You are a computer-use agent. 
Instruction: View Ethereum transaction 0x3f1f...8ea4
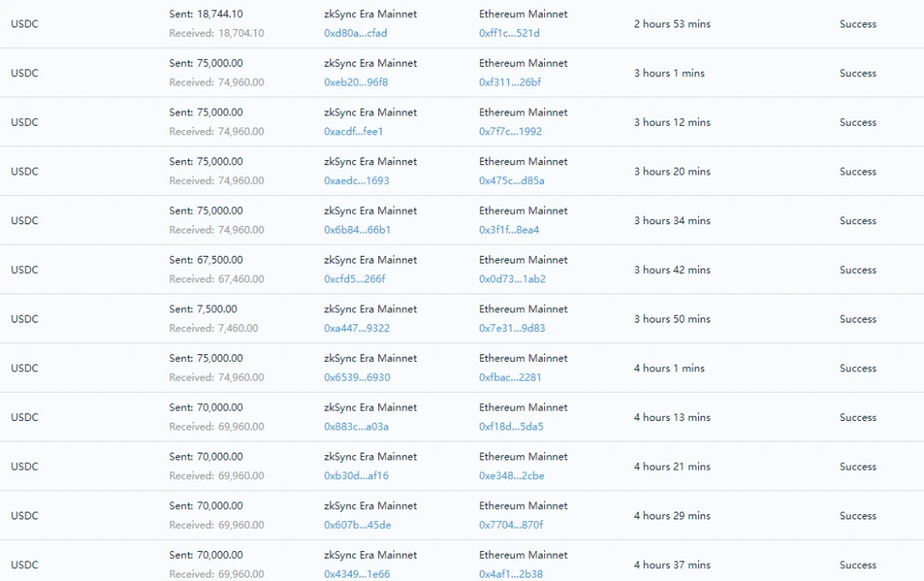(x=509, y=230)
